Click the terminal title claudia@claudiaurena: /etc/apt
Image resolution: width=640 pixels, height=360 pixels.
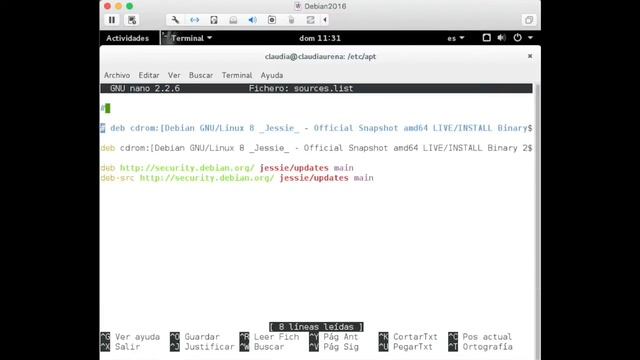click(320, 56)
